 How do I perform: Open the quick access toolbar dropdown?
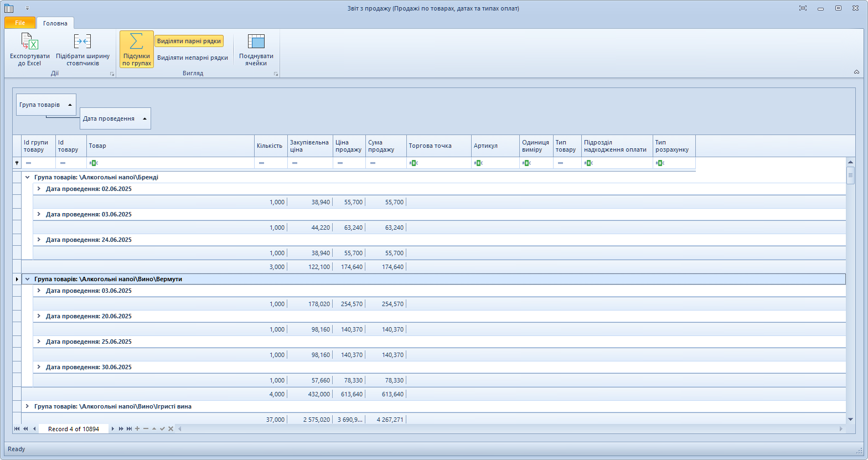click(27, 8)
